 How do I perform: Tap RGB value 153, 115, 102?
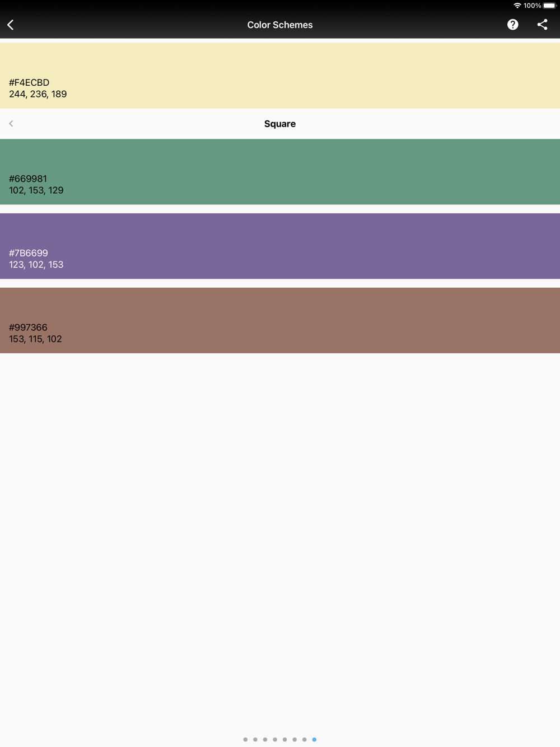(x=35, y=339)
